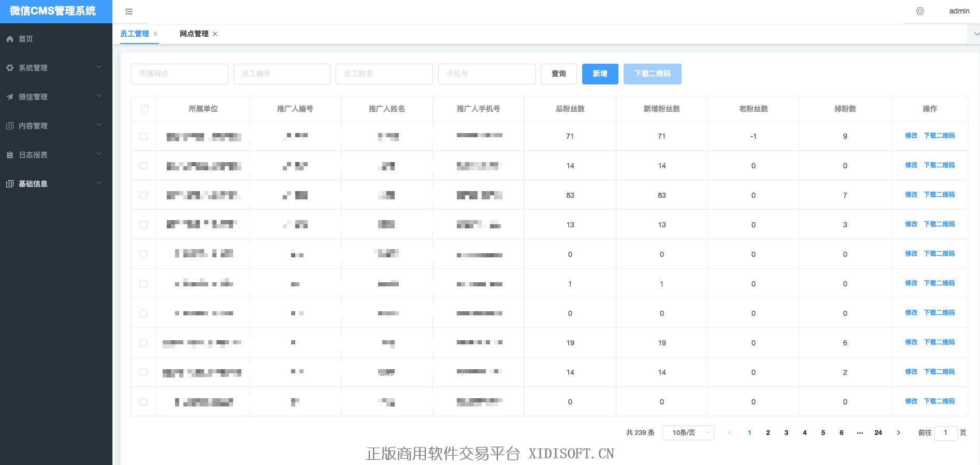Click the cog icon next to 系统管理
Screen dimensions: 980x465
[x=10, y=68]
